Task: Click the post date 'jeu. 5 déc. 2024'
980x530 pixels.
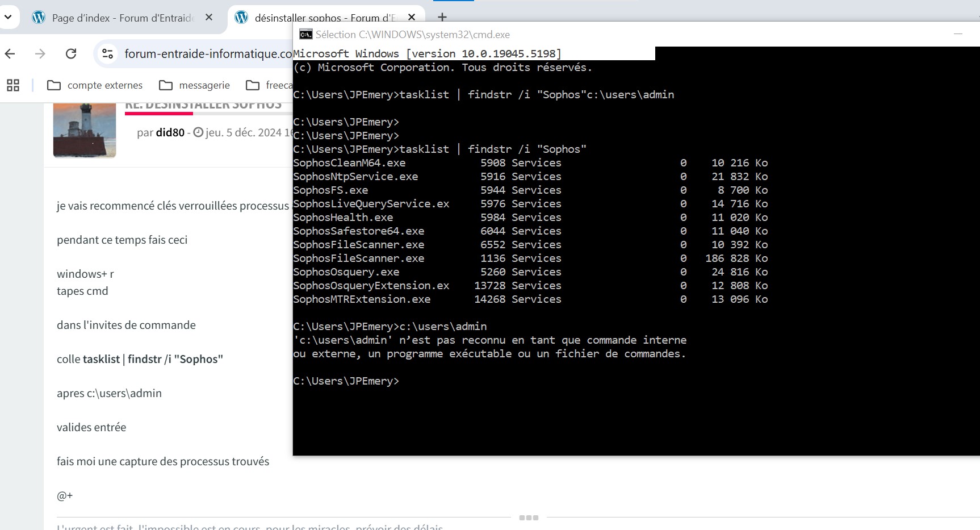Action: 244,132
